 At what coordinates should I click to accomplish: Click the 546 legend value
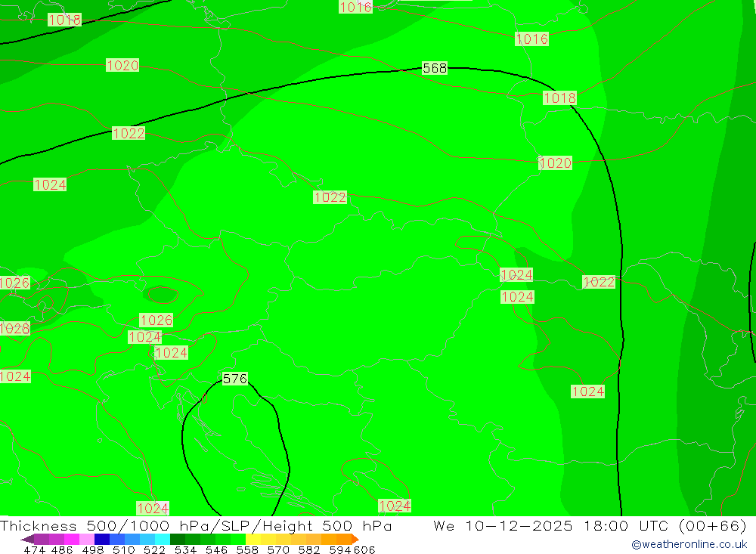point(216,550)
